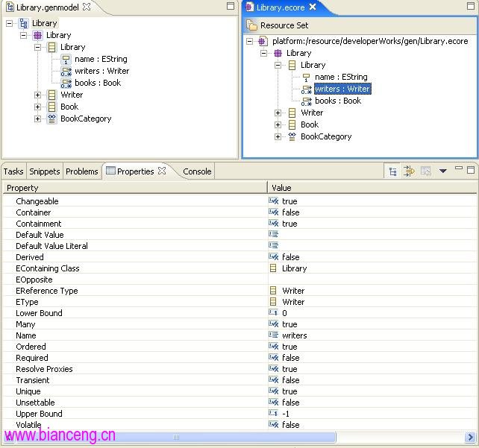
Task: Click the Resource Set folder icon
Action: pyautogui.click(x=252, y=25)
